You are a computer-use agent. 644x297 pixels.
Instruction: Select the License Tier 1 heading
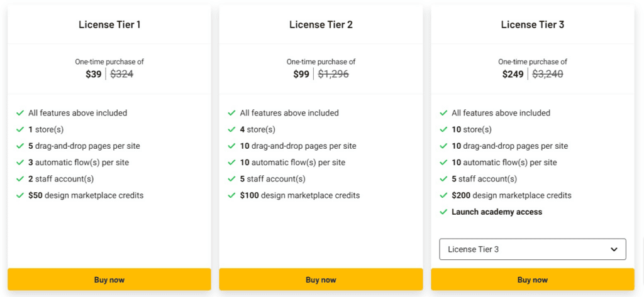tap(109, 25)
